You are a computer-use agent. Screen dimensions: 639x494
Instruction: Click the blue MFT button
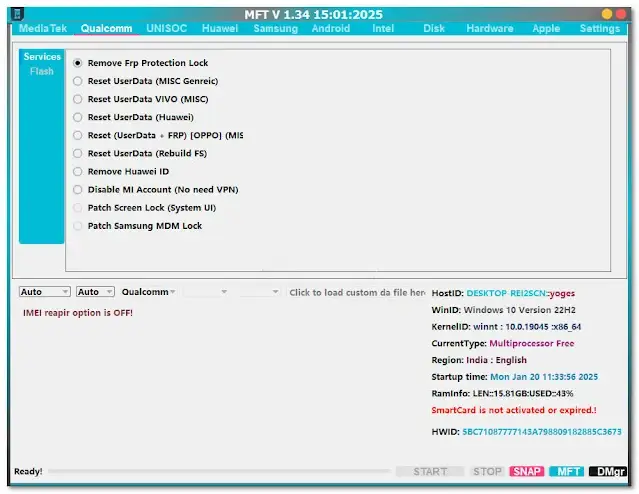(x=567, y=472)
